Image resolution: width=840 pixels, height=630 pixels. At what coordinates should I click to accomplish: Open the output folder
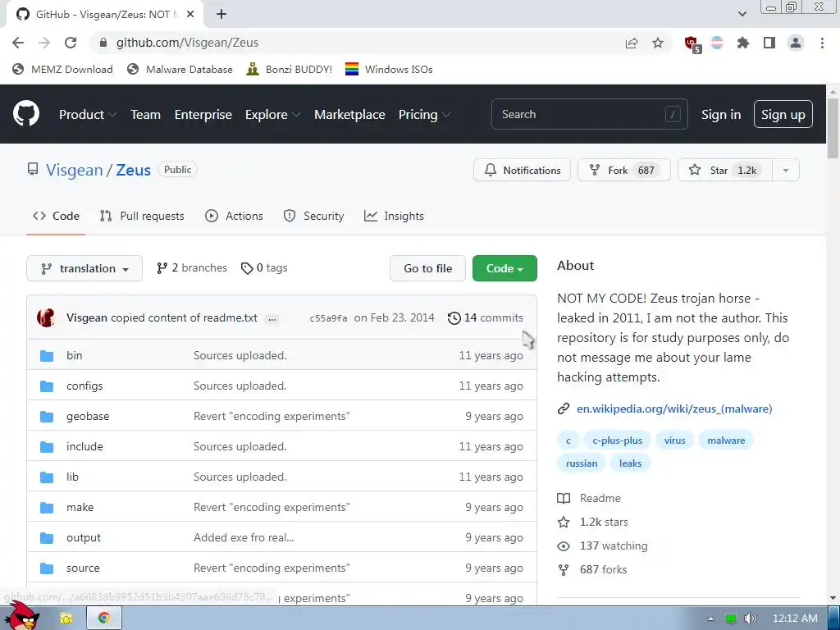(84, 538)
